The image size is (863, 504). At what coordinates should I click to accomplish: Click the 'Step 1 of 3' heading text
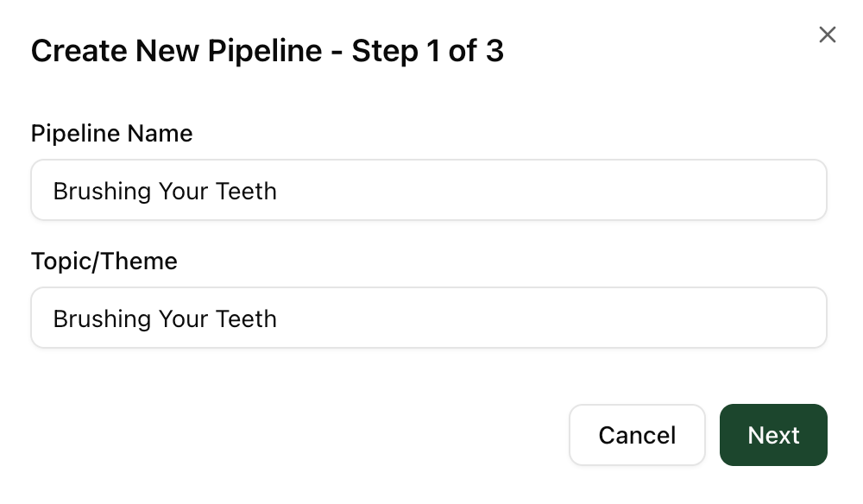(427, 51)
